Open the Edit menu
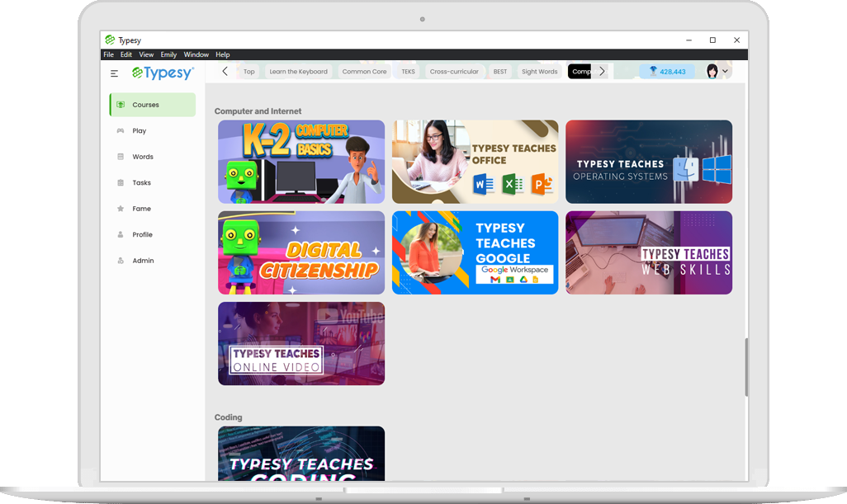 tap(125, 54)
